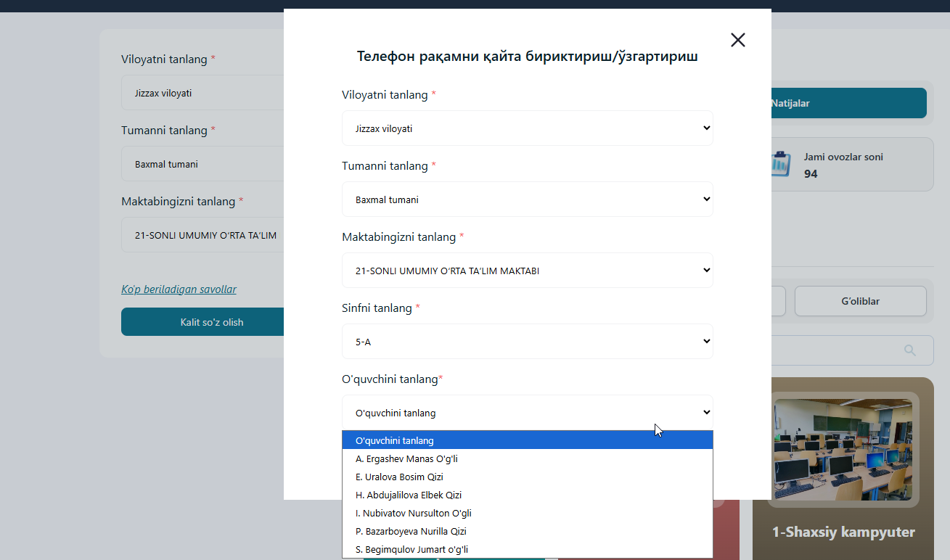The width and height of the screenshot is (950, 560).
Task: Open the computer classroom thumbnail image
Action: pyautogui.click(x=843, y=450)
